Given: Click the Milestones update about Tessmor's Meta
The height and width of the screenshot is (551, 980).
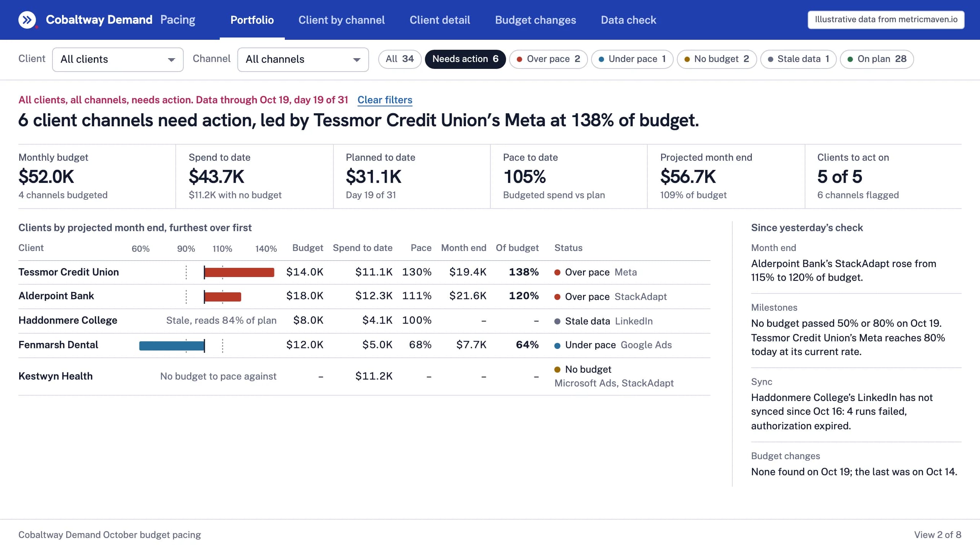Looking at the screenshot, I should (x=848, y=337).
